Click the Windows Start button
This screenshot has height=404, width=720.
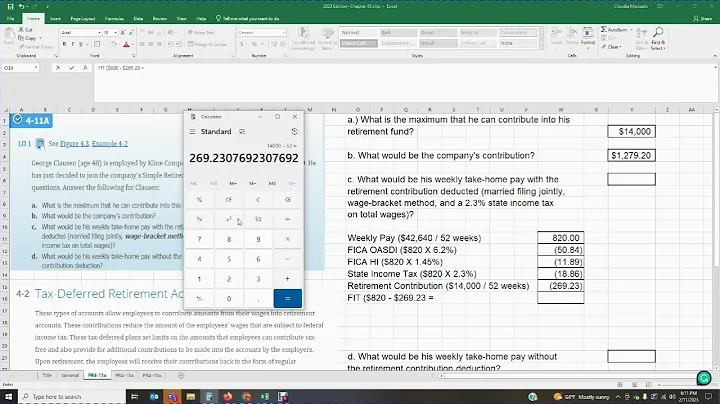(9, 396)
